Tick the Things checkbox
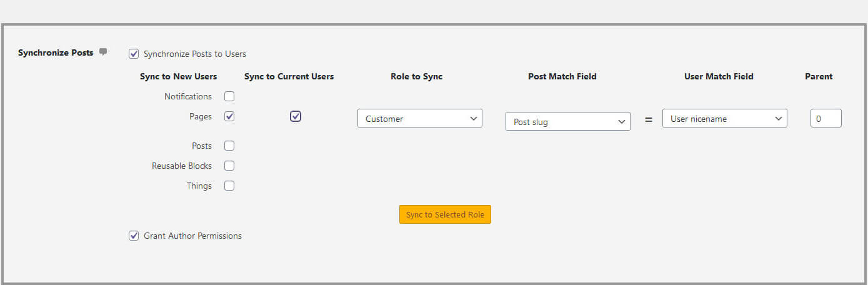This screenshot has height=285, width=868. point(229,186)
